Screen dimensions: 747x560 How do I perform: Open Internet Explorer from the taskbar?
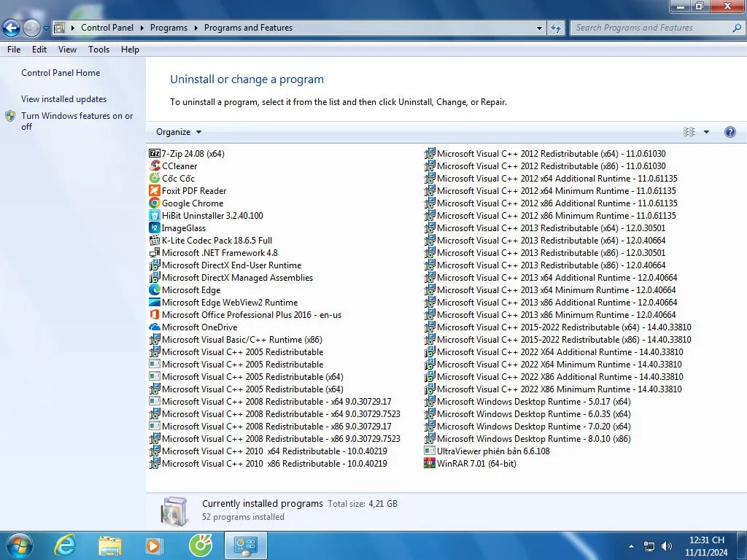tap(65, 545)
